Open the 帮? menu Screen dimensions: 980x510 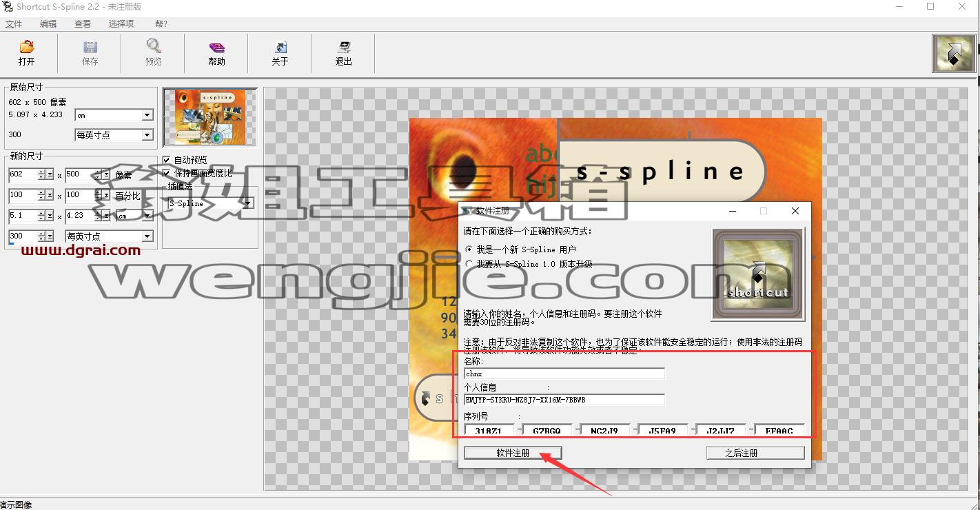click(161, 23)
